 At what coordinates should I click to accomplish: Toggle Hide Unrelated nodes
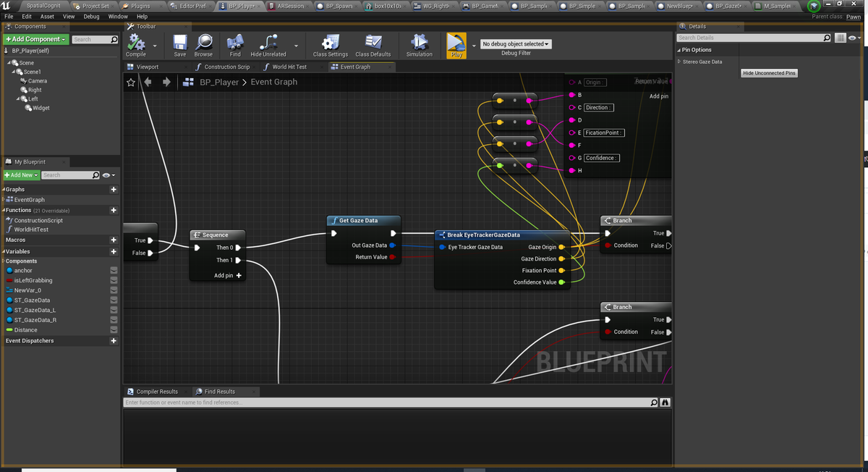pos(268,46)
